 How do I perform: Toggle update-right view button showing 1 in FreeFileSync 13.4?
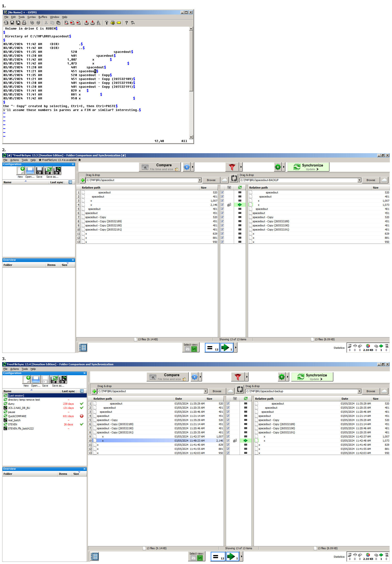pyautogui.click(x=233, y=556)
